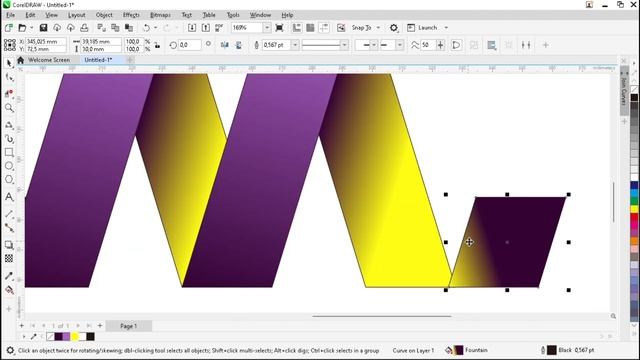Select the Color Eyedropper tool in toolbox
The height and width of the screenshot is (360, 640).
[9, 276]
